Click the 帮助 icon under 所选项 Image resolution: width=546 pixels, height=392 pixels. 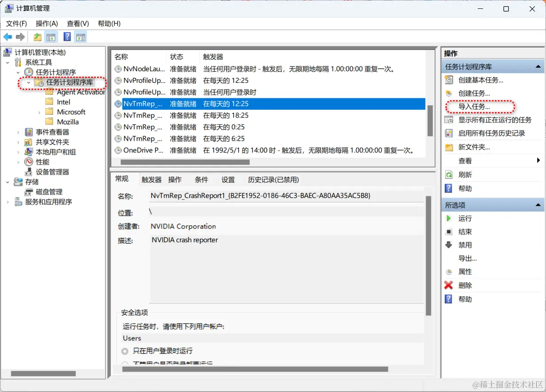pyautogui.click(x=449, y=299)
